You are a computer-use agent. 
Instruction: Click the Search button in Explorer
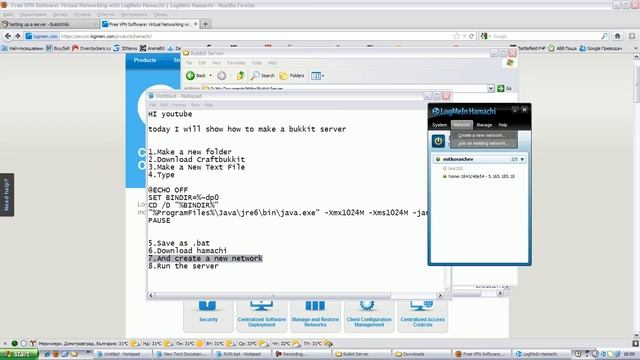click(263, 76)
